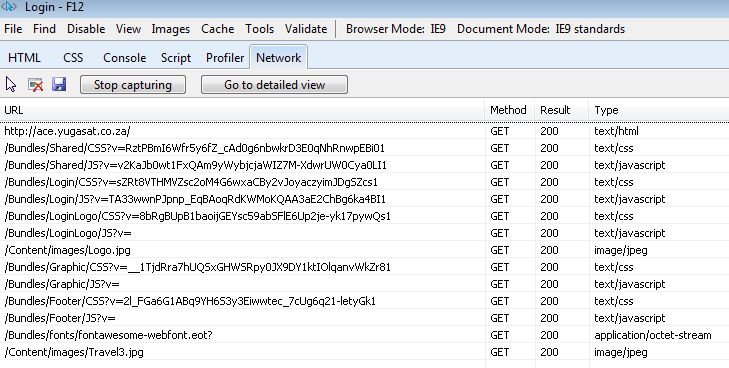729x368 pixels.
Task: Clear the captured network session icon
Action: point(35,85)
